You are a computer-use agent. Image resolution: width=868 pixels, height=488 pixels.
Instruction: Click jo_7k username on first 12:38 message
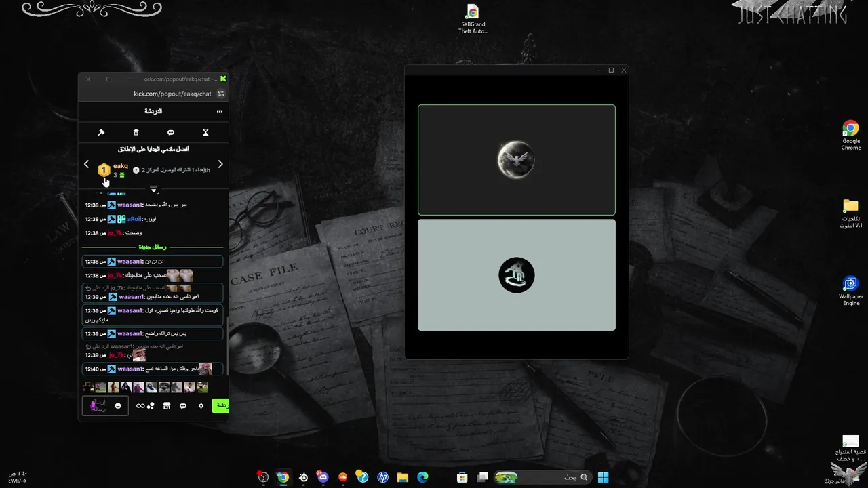[x=115, y=233]
